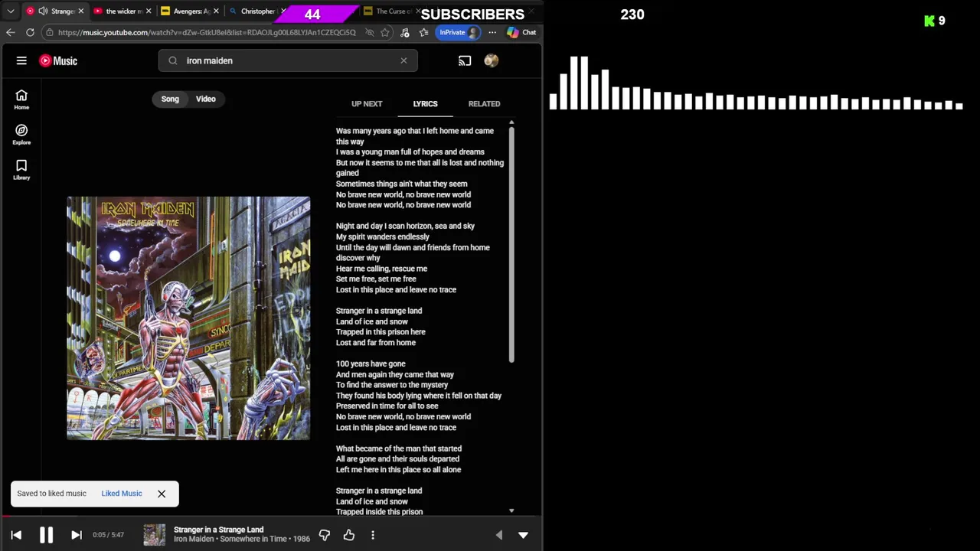Go to Home in the sidebar
This screenshot has width=980, height=551.
click(21, 99)
